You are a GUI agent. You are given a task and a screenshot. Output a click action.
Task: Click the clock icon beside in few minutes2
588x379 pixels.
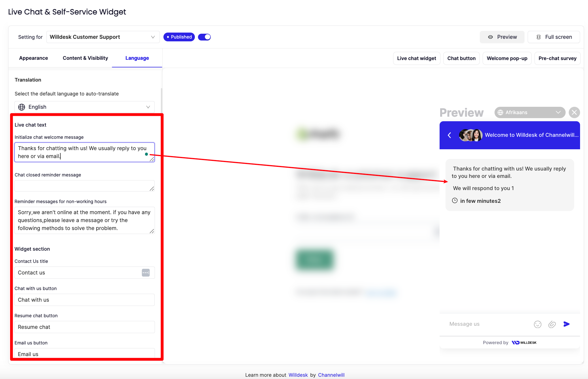(455, 201)
